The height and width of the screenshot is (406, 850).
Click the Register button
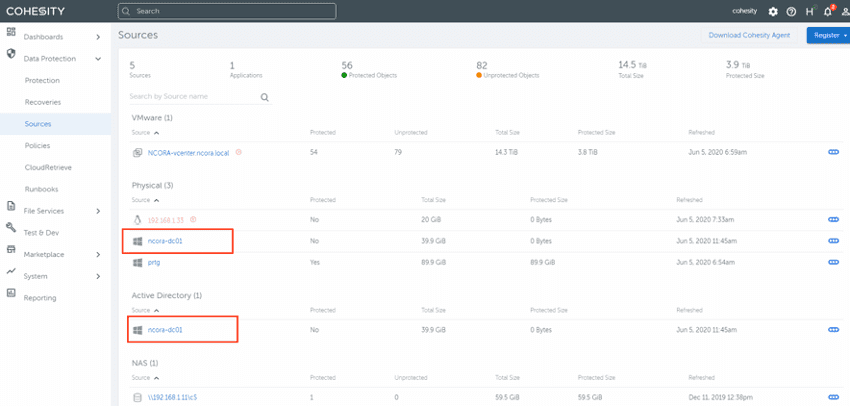pyautogui.click(x=828, y=35)
